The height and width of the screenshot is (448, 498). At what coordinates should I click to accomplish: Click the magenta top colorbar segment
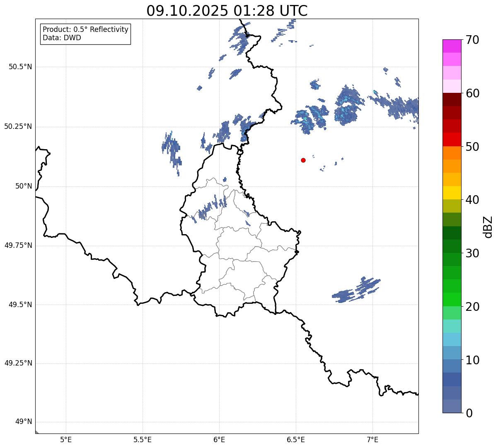pyautogui.click(x=452, y=46)
